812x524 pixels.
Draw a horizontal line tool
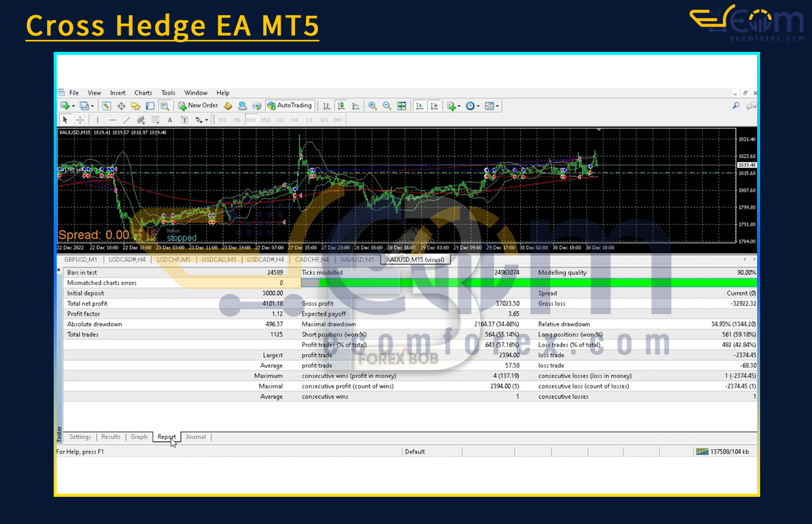pyautogui.click(x=112, y=120)
